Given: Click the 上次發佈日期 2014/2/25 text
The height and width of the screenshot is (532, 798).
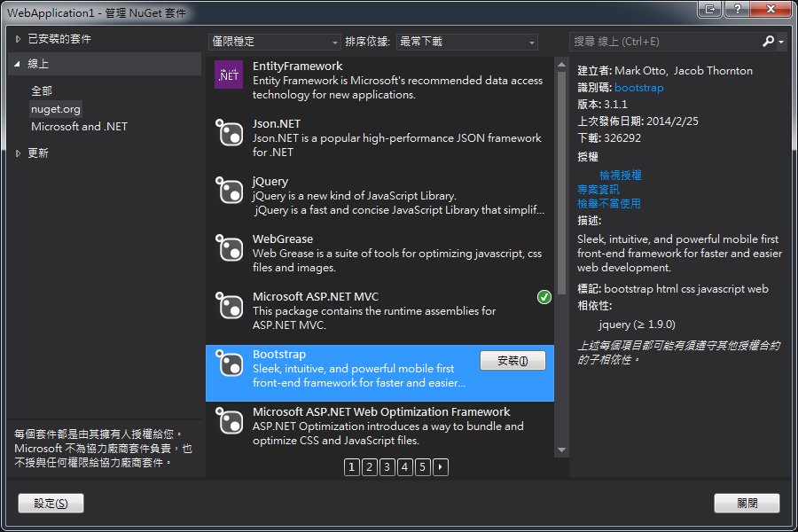Looking at the screenshot, I should point(638,121).
